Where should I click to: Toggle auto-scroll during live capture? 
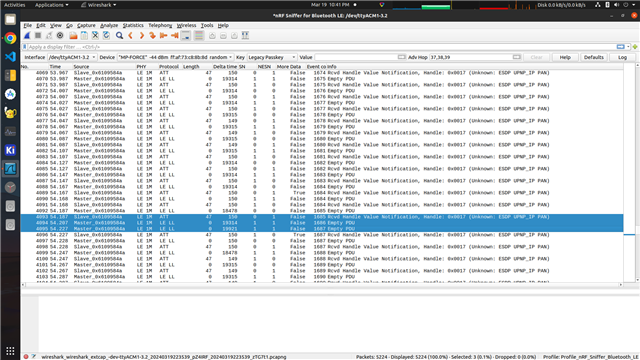tap(186, 36)
